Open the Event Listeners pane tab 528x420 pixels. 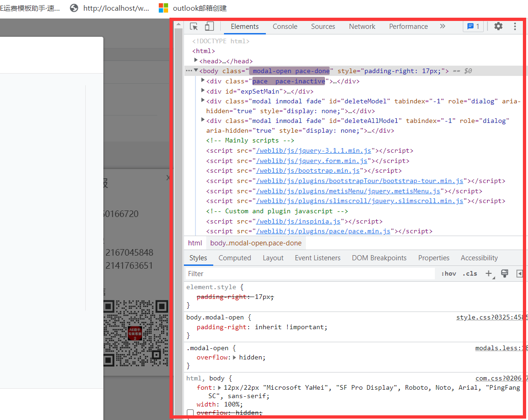click(x=318, y=258)
